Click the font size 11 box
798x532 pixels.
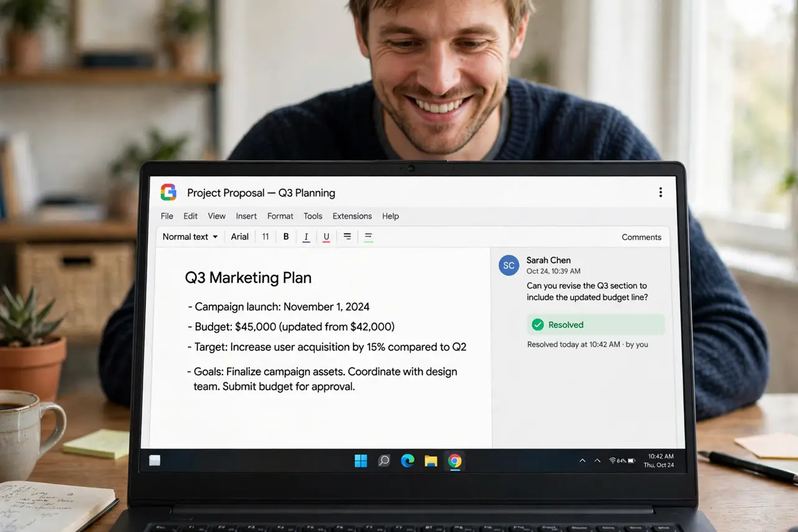(x=266, y=237)
